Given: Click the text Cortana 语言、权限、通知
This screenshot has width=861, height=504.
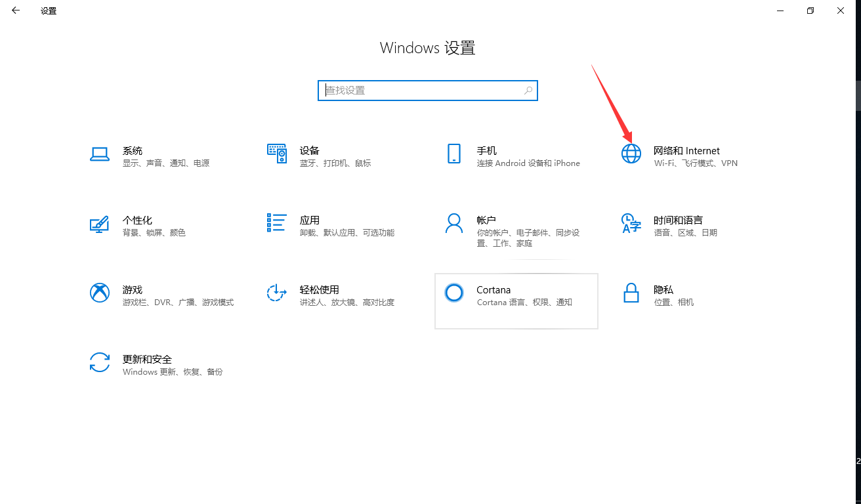Looking at the screenshot, I should coord(525,303).
